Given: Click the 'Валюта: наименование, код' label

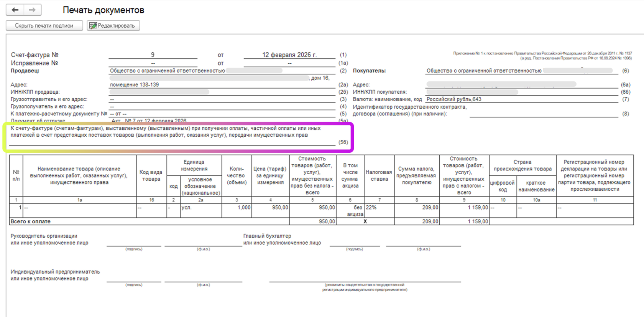Looking at the screenshot, I should [x=387, y=99].
